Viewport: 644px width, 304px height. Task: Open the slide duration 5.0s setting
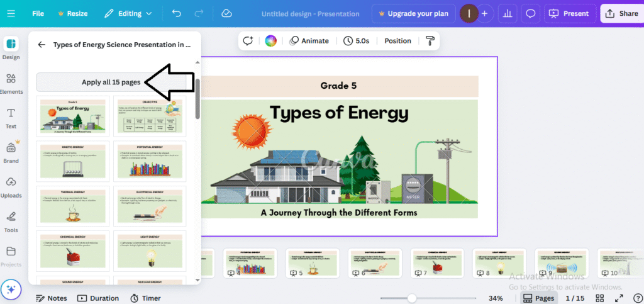tap(356, 41)
